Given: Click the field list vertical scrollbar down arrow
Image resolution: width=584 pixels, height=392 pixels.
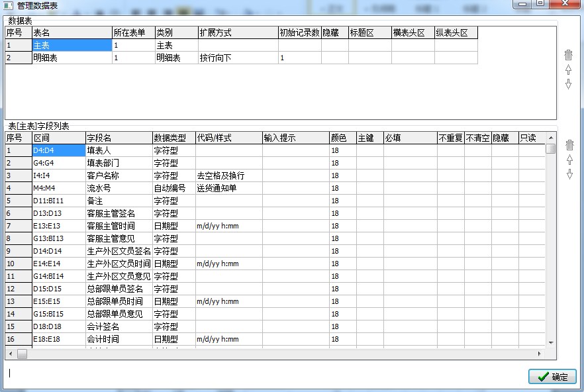Looking at the screenshot, I should (x=550, y=342).
